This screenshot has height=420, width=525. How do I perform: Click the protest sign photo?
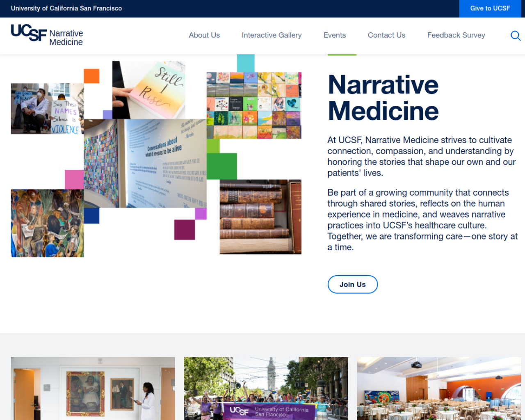point(47,109)
